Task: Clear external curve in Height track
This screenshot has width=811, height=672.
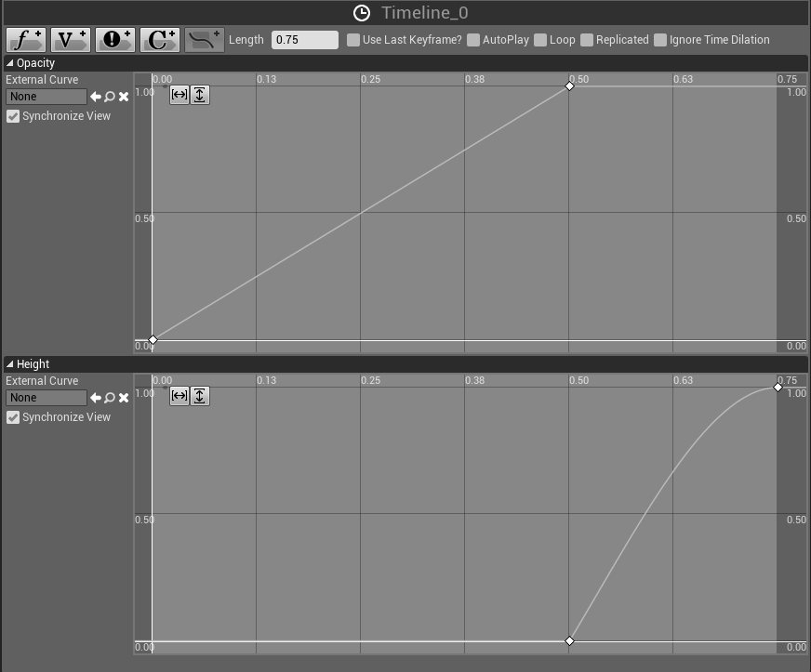Action: (x=124, y=398)
